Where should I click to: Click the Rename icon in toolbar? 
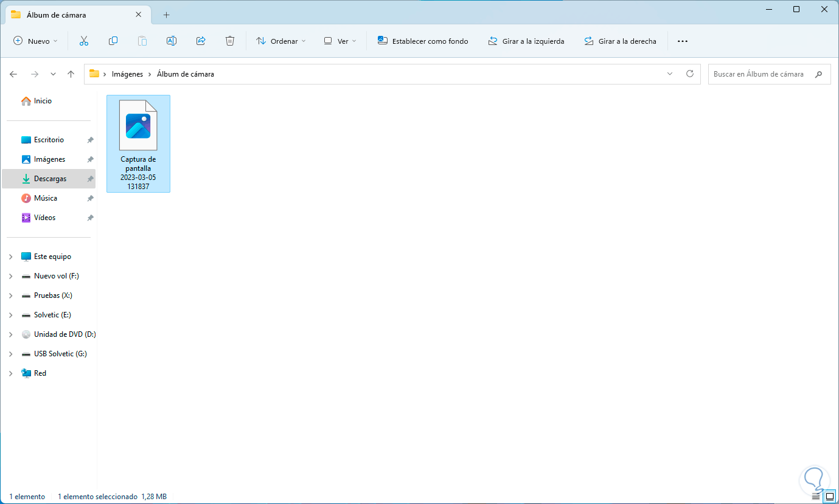(x=172, y=41)
